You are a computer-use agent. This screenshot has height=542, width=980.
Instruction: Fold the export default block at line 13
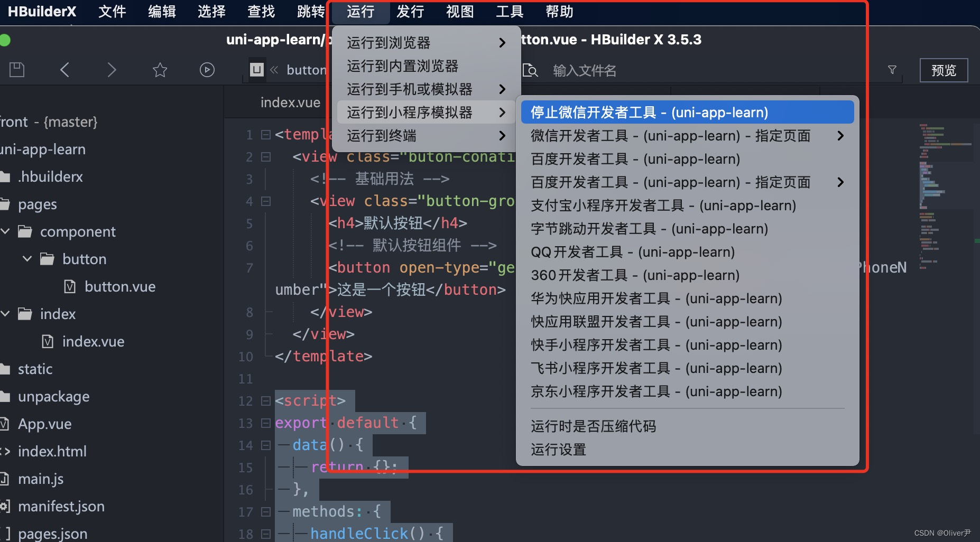[266, 423]
